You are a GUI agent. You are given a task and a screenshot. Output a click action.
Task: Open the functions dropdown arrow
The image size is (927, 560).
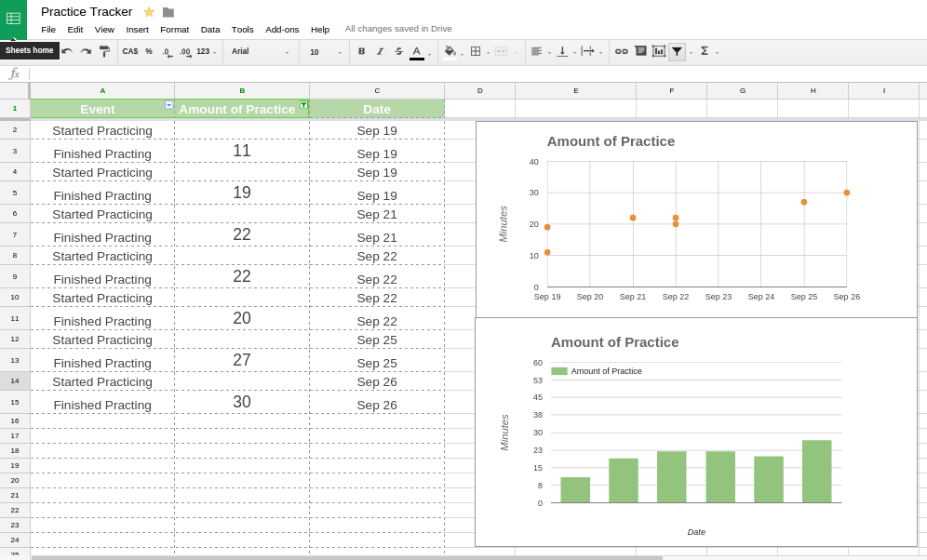pos(718,53)
